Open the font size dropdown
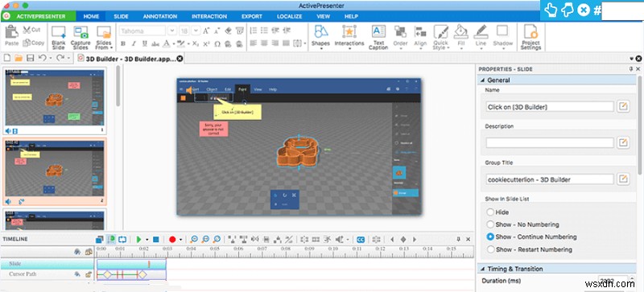 (x=196, y=31)
